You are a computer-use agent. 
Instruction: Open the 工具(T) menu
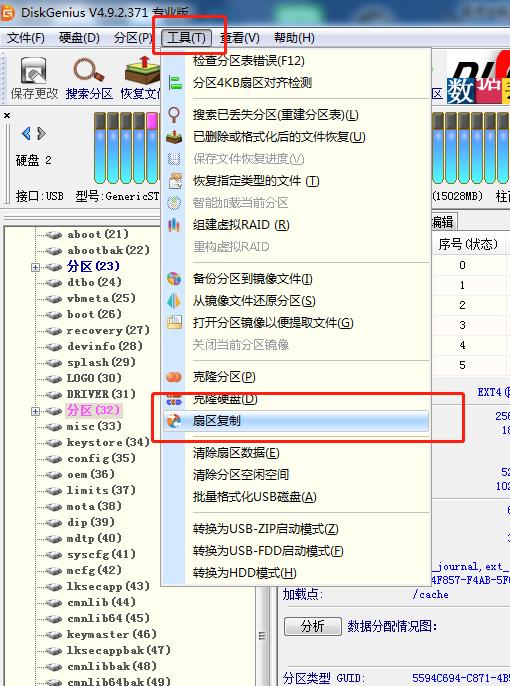coord(186,38)
